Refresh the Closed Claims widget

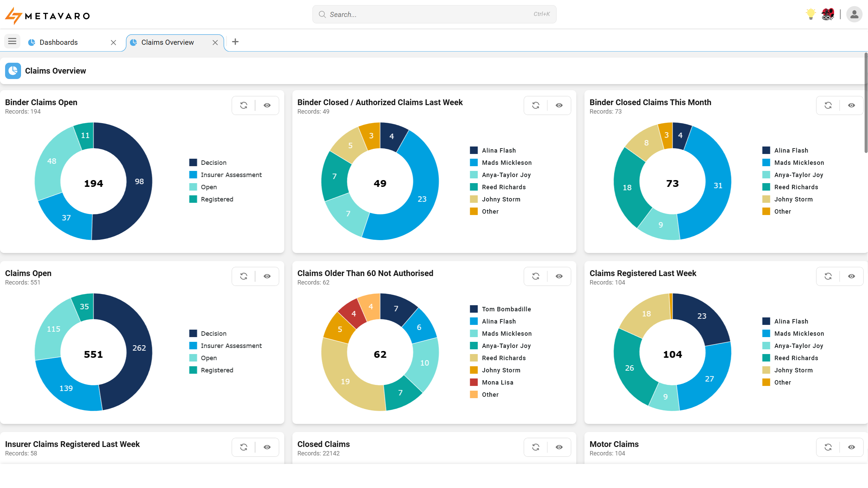pyautogui.click(x=536, y=447)
